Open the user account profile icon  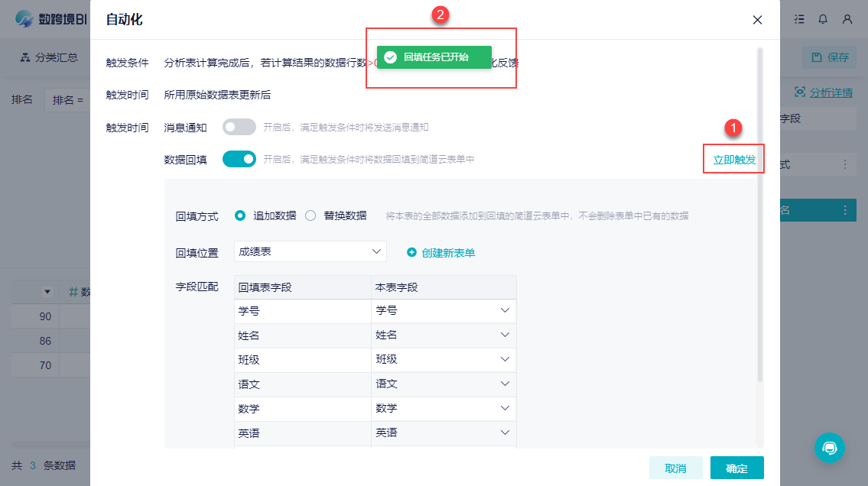(847, 19)
